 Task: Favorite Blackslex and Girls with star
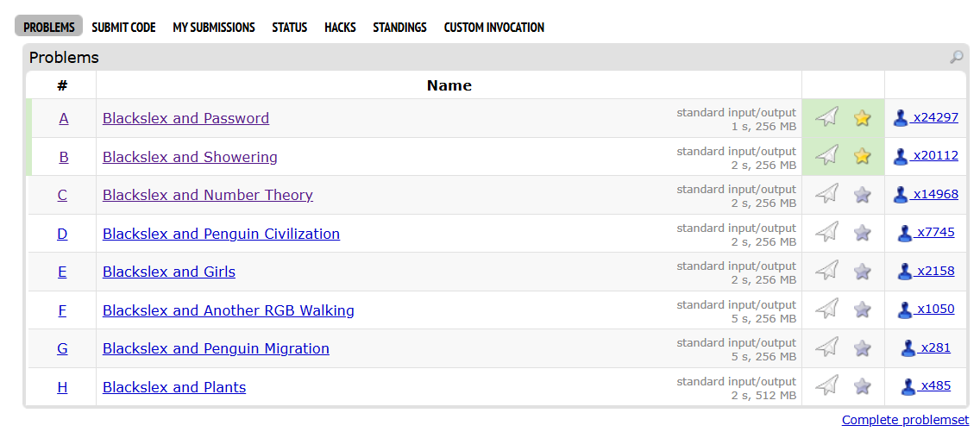pos(863,272)
